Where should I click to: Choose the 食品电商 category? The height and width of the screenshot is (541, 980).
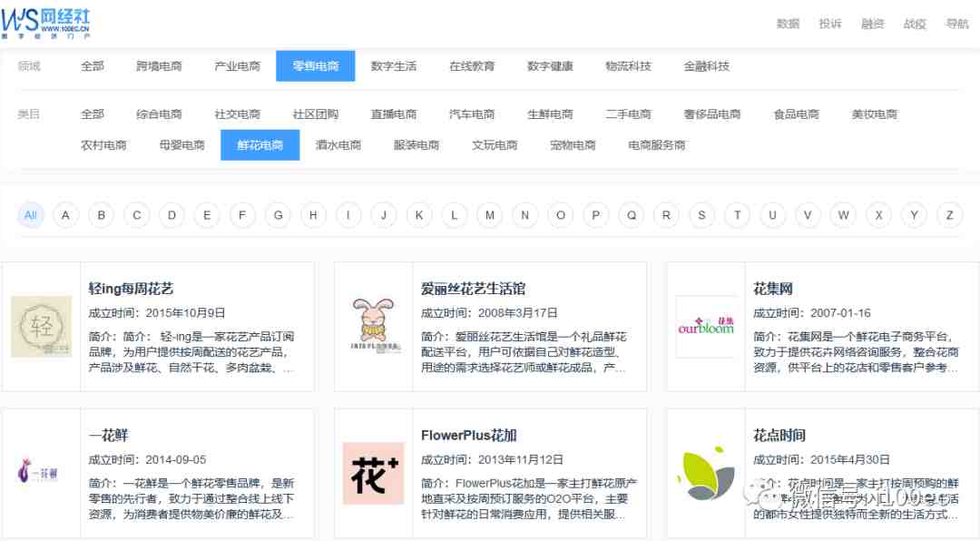797,113
